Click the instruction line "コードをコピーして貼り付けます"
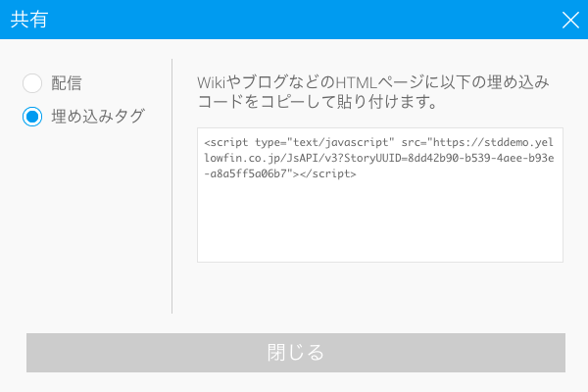Screen dimensions: 588x392 click(317, 102)
